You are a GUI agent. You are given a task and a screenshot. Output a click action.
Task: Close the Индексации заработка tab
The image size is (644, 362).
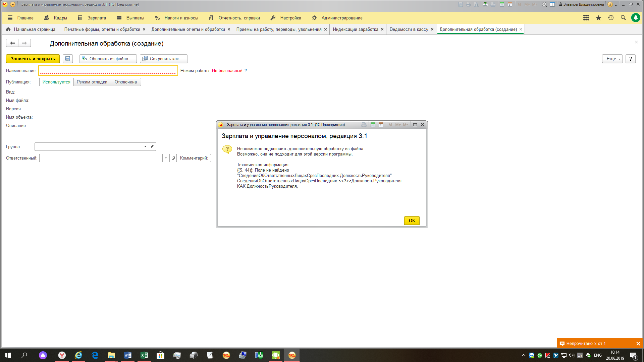[x=382, y=29]
